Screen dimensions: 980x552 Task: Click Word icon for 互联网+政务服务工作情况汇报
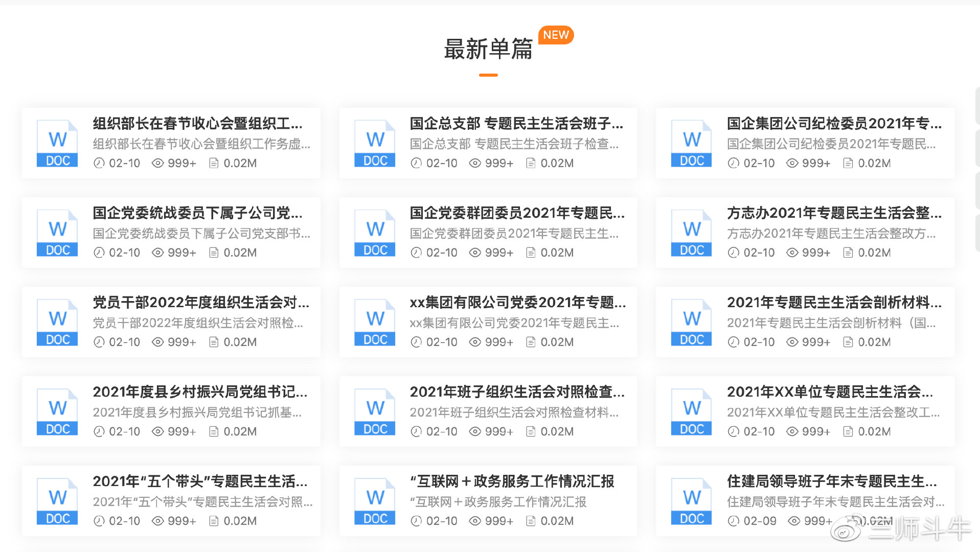click(x=375, y=501)
